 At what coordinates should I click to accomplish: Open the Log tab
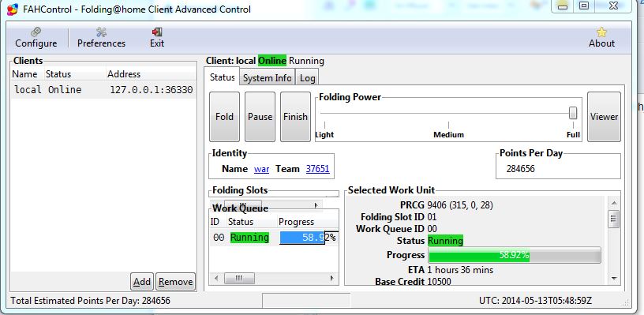click(x=307, y=78)
